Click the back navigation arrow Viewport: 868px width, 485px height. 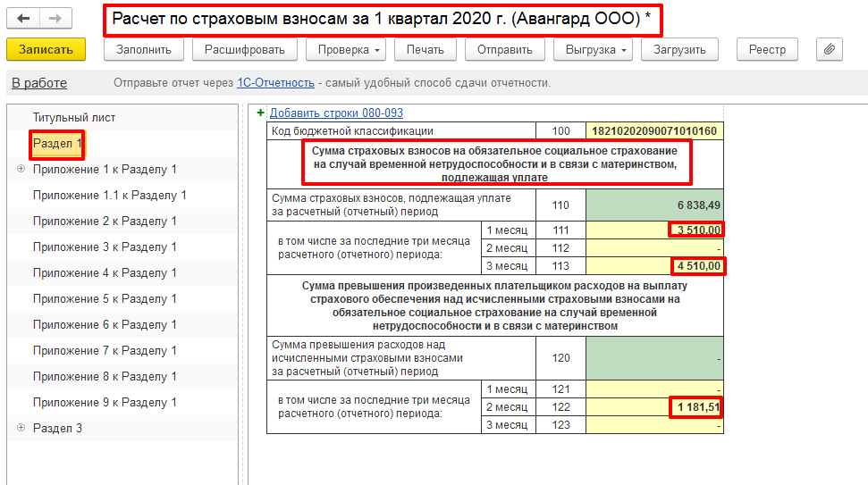[24, 19]
